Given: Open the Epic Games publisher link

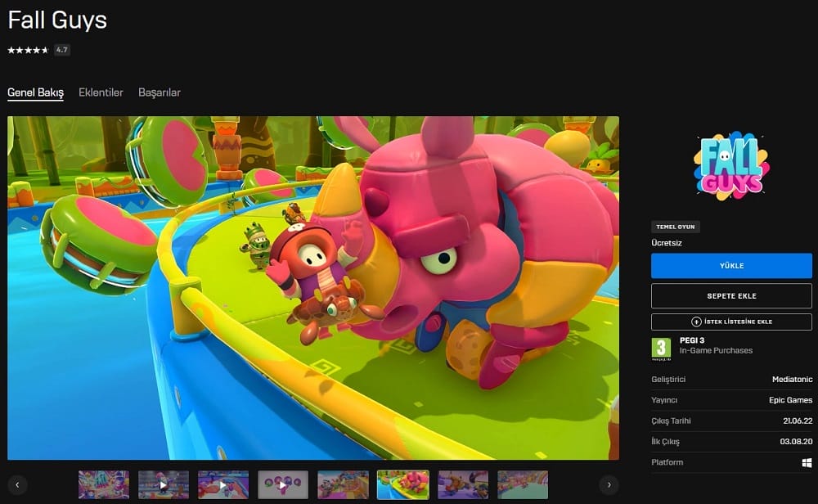Looking at the screenshot, I should pos(789,400).
